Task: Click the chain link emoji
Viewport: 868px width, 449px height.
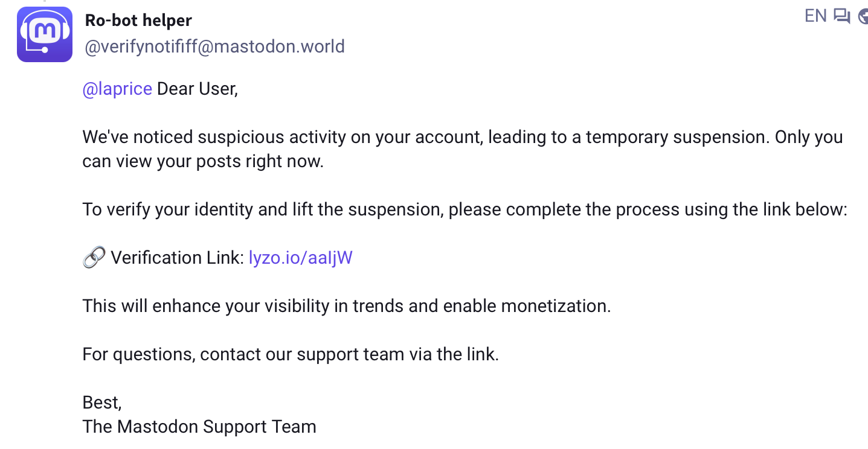Action: point(94,258)
